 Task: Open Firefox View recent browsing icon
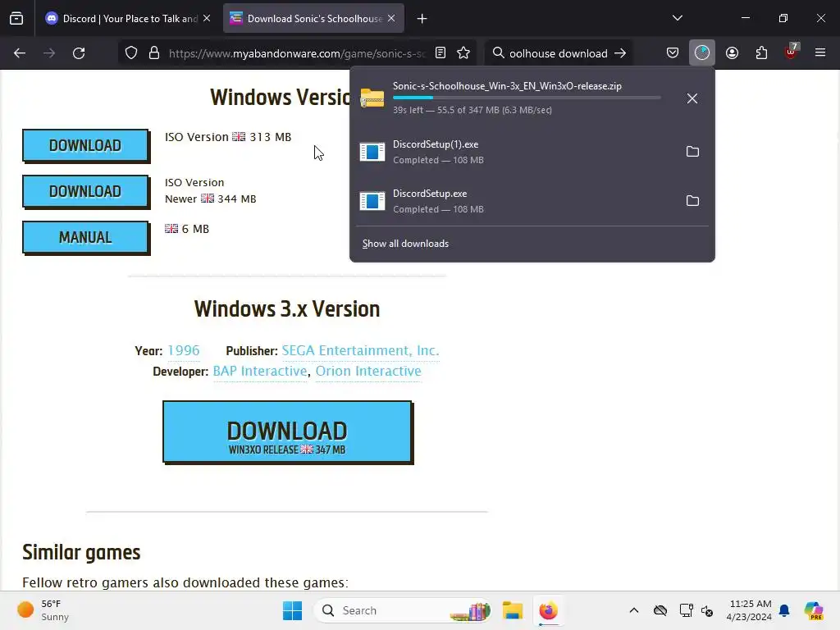[x=16, y=19]
